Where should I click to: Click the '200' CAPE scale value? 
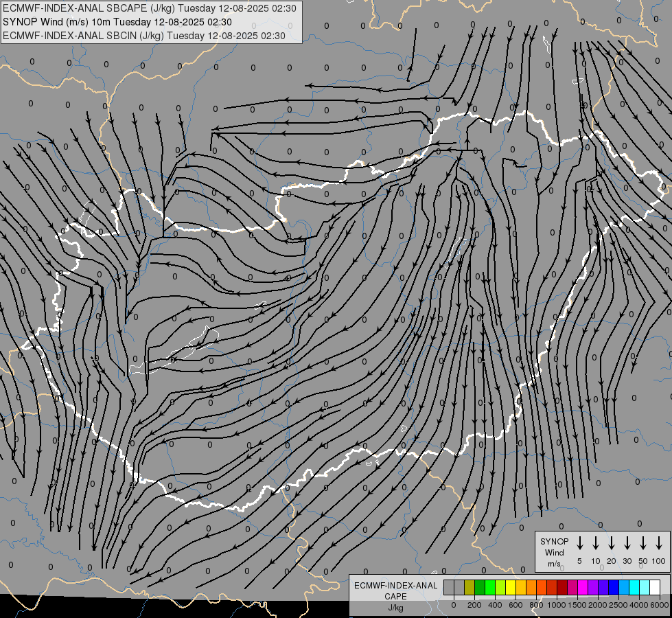coord(474,605)
